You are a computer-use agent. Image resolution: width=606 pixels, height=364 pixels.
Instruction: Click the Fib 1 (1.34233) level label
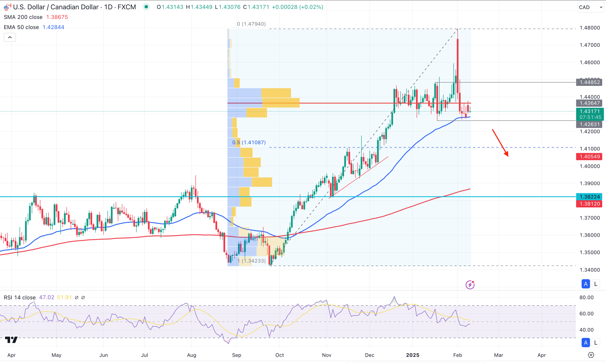pyautogui.click(x=251, y=261)
